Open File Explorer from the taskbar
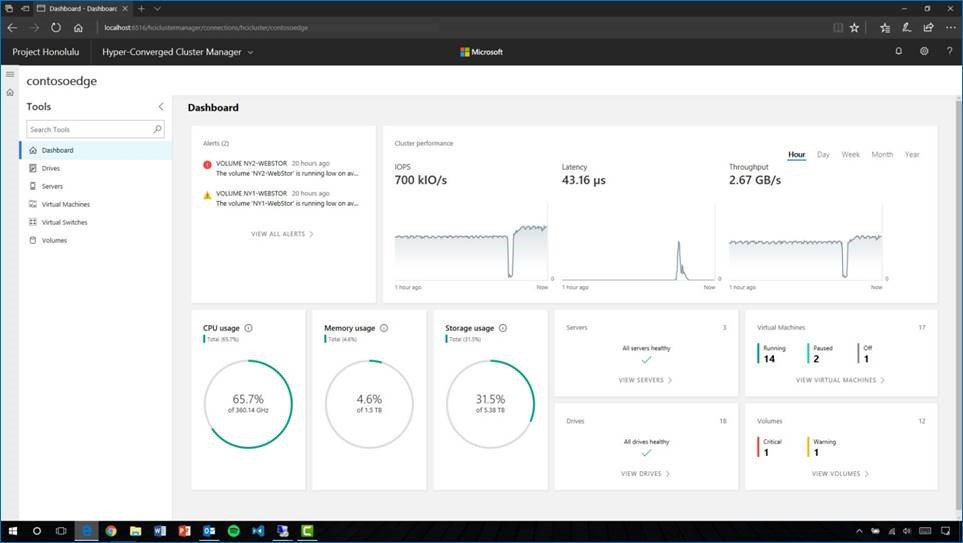 click(x=135, y=531)
